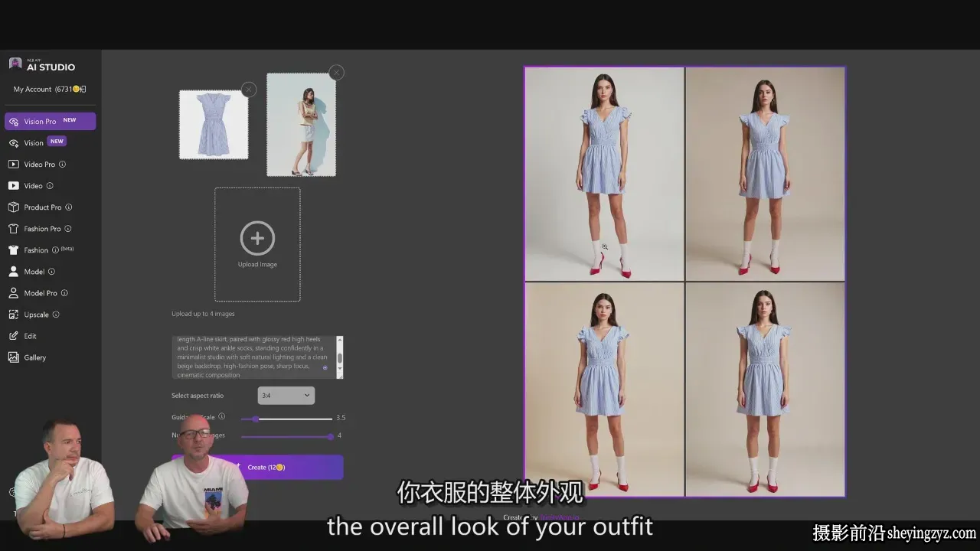Select Model in the sidebar

[x=34, y=271]
